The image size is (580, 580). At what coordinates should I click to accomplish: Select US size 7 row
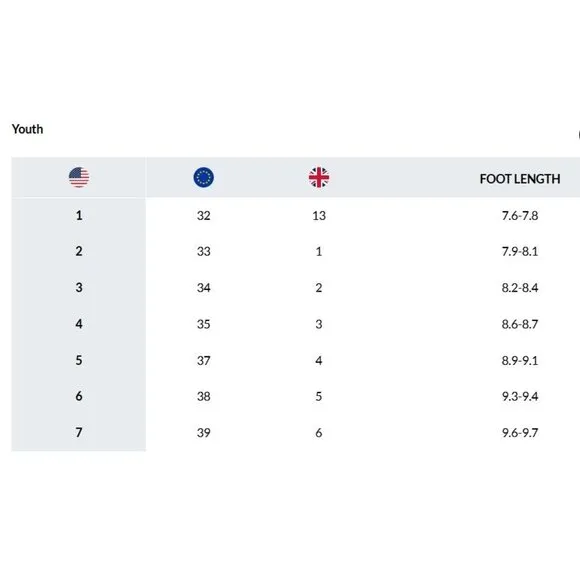click(296, 433)
